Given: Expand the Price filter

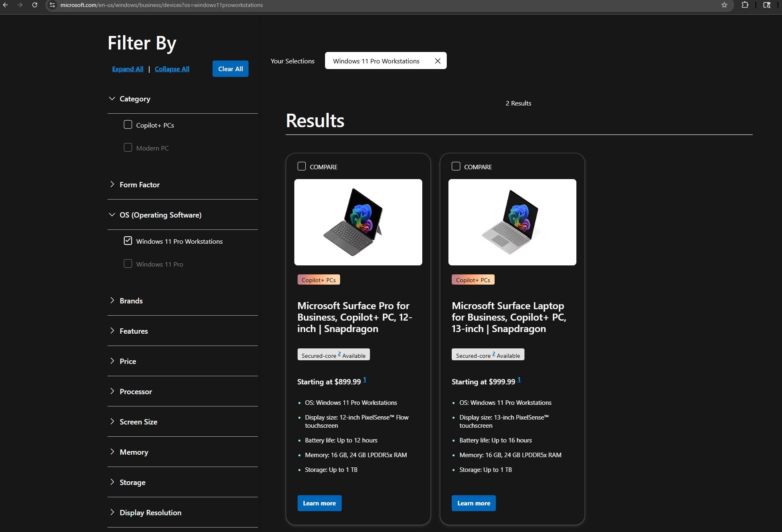Looking at the screenshot, I should [112, 361].
